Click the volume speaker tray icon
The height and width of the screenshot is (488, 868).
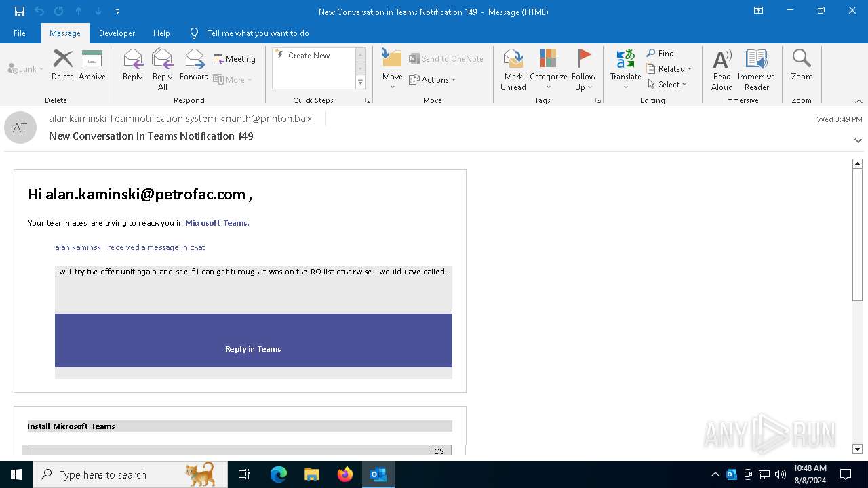(x=781, y=474)
